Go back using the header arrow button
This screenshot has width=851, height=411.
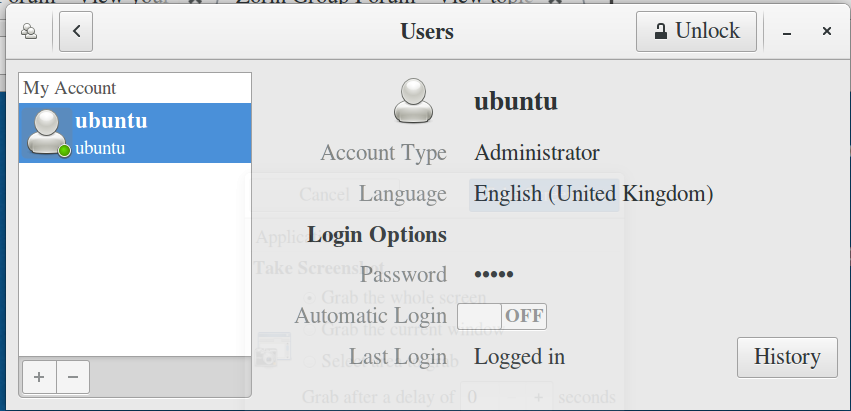click(x=76, y=31)
